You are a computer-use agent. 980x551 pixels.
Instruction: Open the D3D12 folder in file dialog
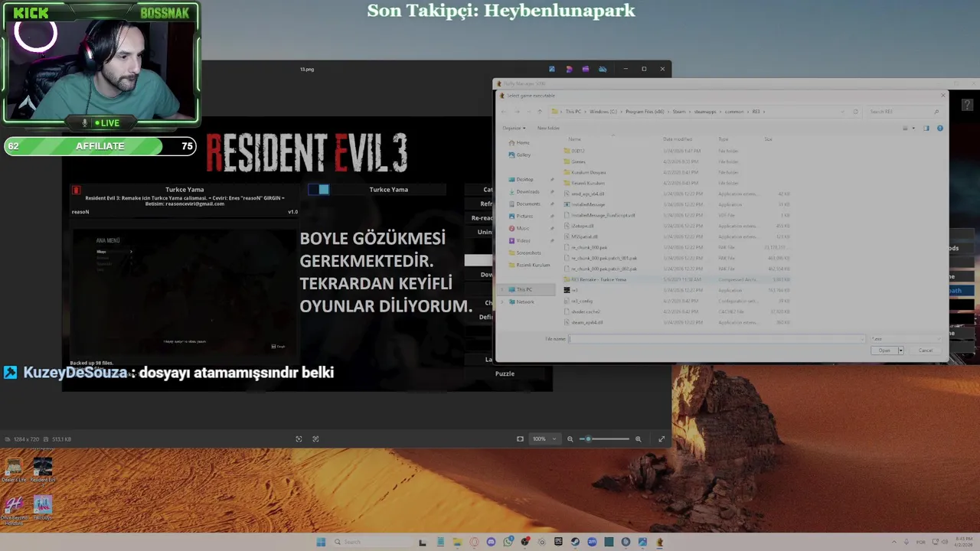[577, 151]
